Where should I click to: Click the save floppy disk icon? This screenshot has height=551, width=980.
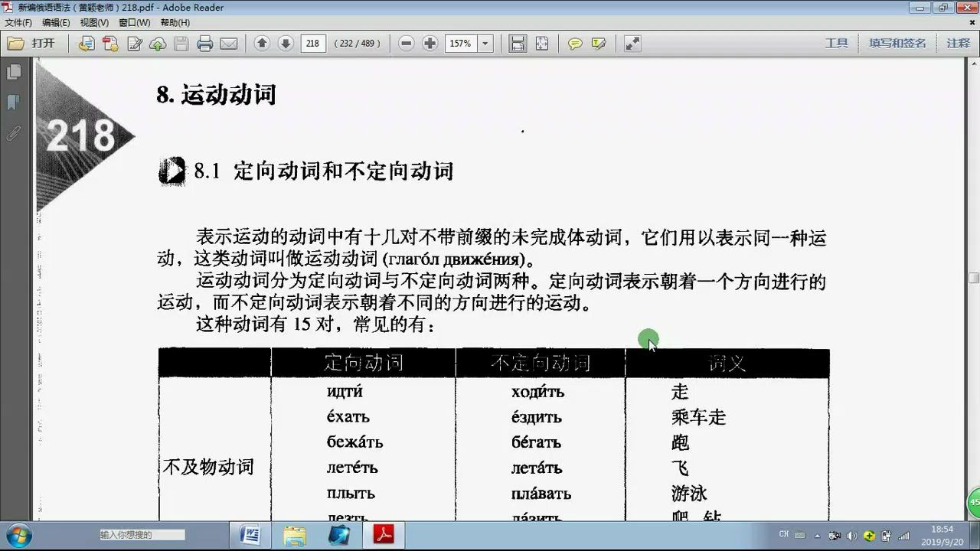click(181, 44)
